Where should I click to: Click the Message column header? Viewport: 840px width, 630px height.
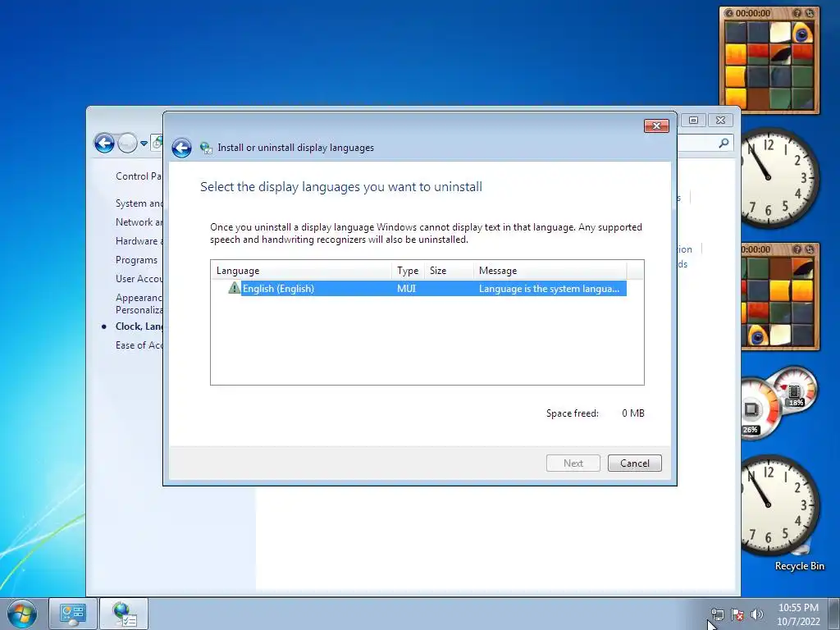[550, 271]
